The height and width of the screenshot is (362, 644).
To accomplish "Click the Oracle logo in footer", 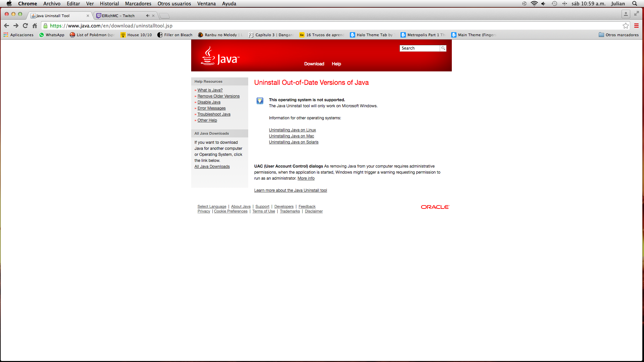I will [435, 207].
